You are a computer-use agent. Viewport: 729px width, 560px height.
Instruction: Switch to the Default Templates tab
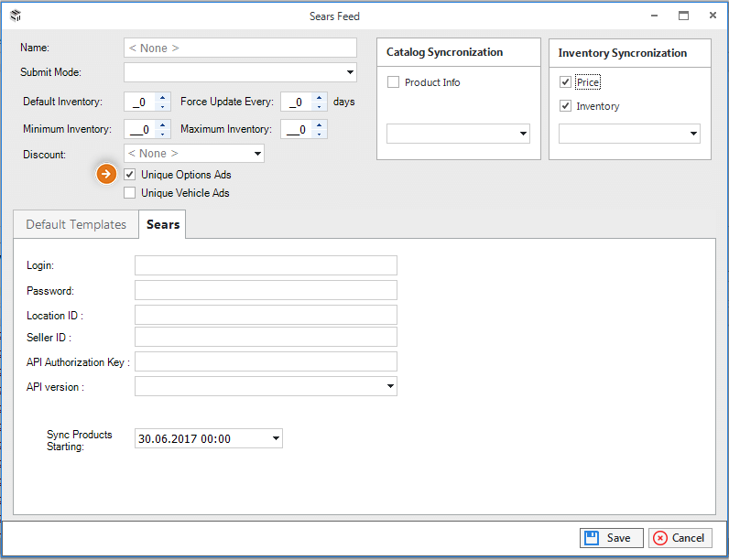pos(76,225)
